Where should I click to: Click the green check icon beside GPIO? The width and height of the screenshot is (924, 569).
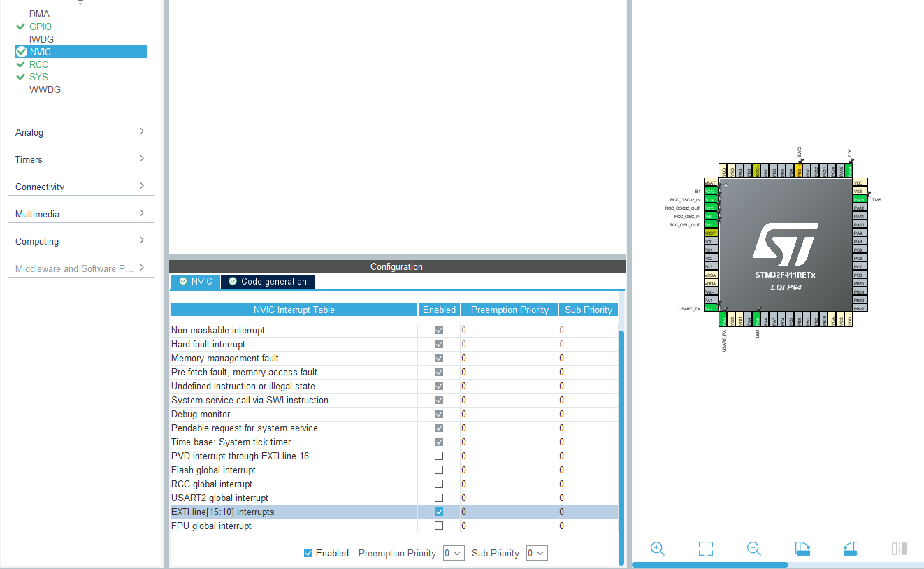tap(20, 26)
